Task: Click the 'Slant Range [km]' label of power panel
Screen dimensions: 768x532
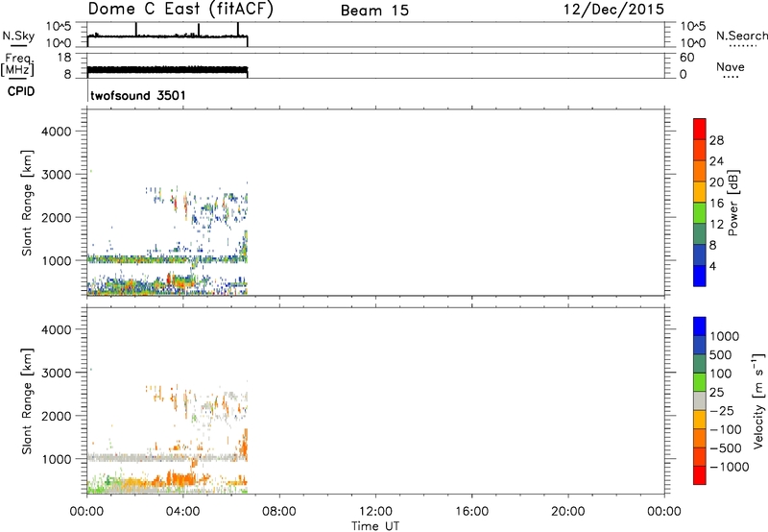Action: [x=27, y=203]
